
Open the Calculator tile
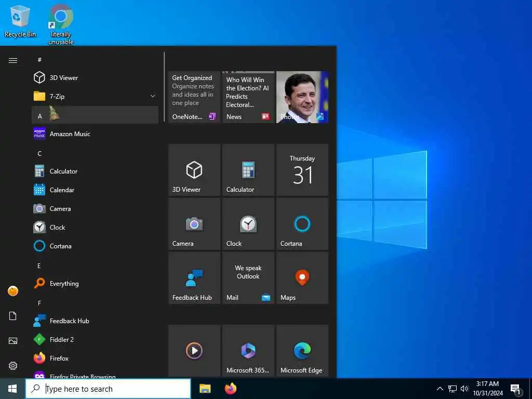tap(248, 170)
